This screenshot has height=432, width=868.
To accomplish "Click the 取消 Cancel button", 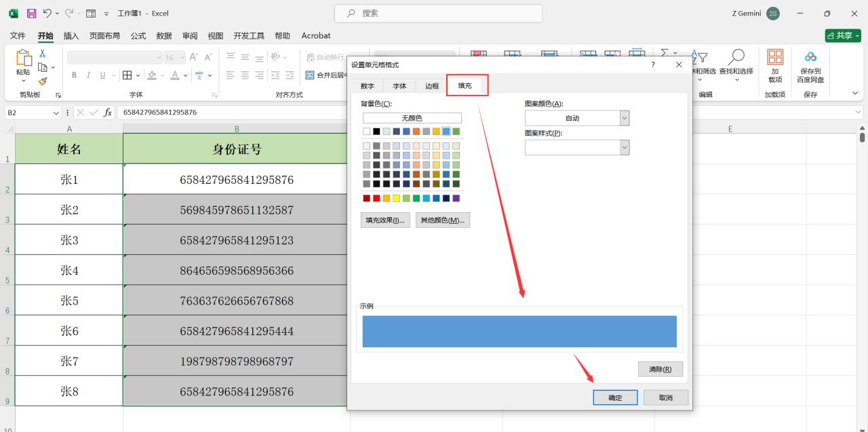I will (x=666, y=397).
